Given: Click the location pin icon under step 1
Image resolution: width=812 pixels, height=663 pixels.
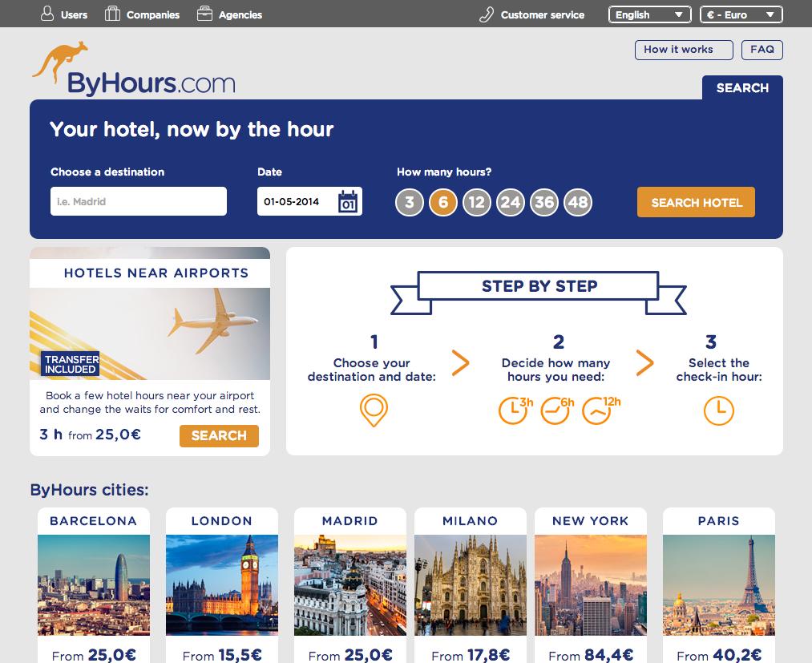Looking at the screenshot, I should (374, 410).
